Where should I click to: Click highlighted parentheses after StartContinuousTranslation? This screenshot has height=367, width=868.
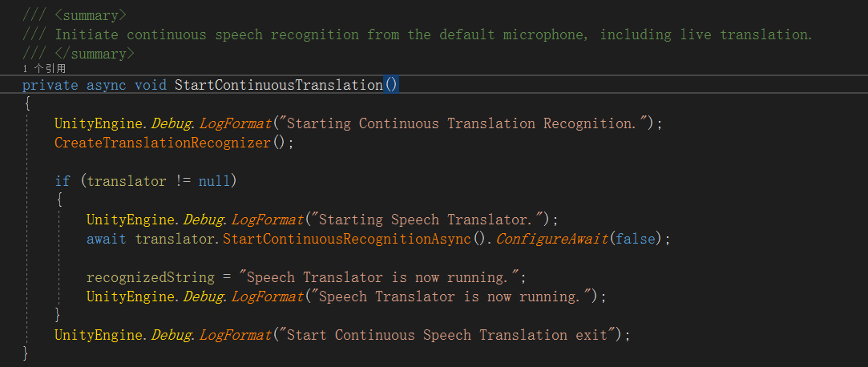click(391, 85)
